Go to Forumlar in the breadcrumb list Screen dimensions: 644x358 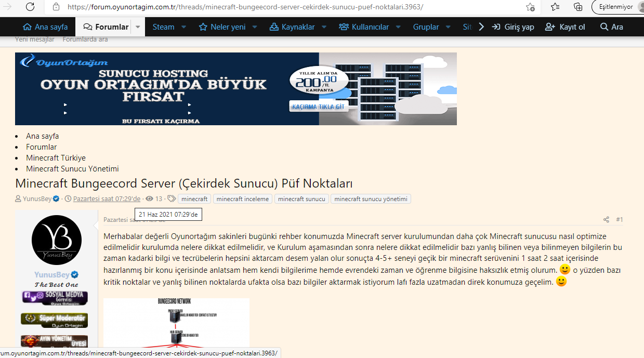[x=42, y=147]
